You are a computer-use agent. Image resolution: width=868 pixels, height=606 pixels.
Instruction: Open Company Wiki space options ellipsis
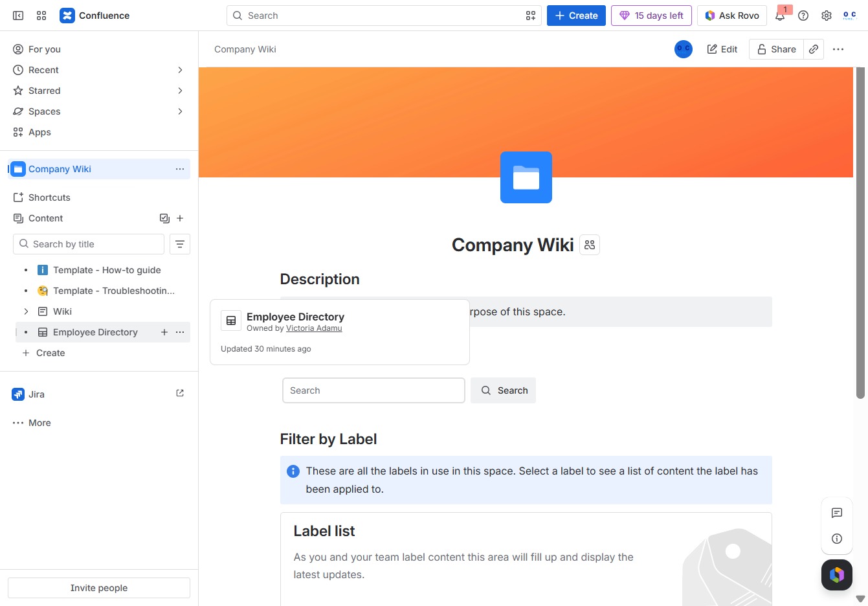click(180, 169)
